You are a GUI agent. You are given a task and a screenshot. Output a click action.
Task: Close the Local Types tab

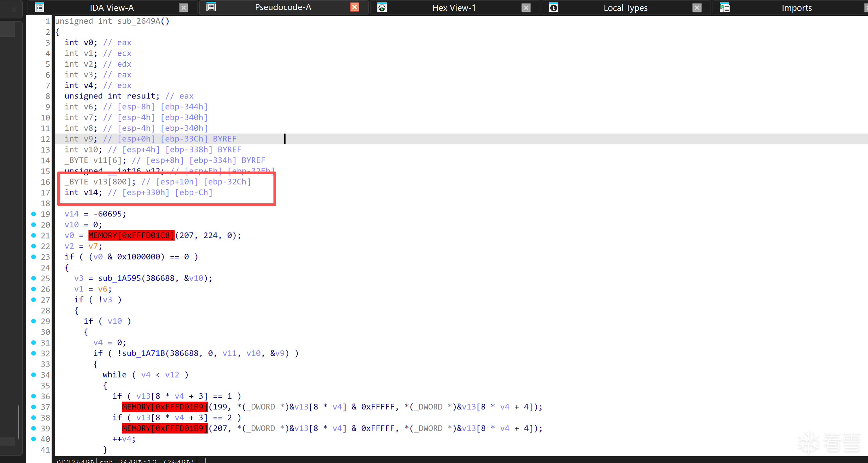pyautogui.click(x=697, y=8)
